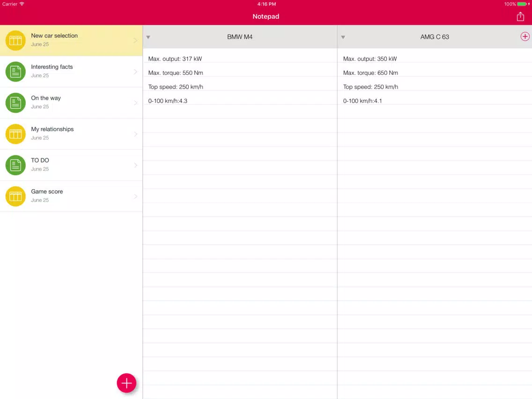
Task: Expand Game score row chevron
Action: tap(135, 196)
